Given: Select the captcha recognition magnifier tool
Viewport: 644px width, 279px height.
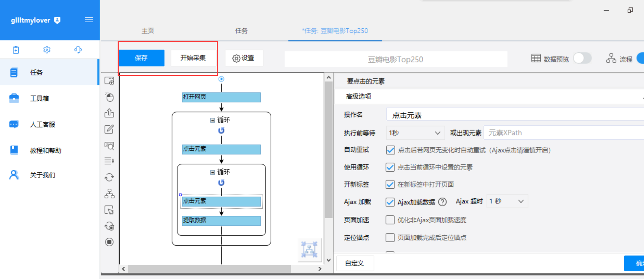Looking at the screenshot, I should [109, 145].
